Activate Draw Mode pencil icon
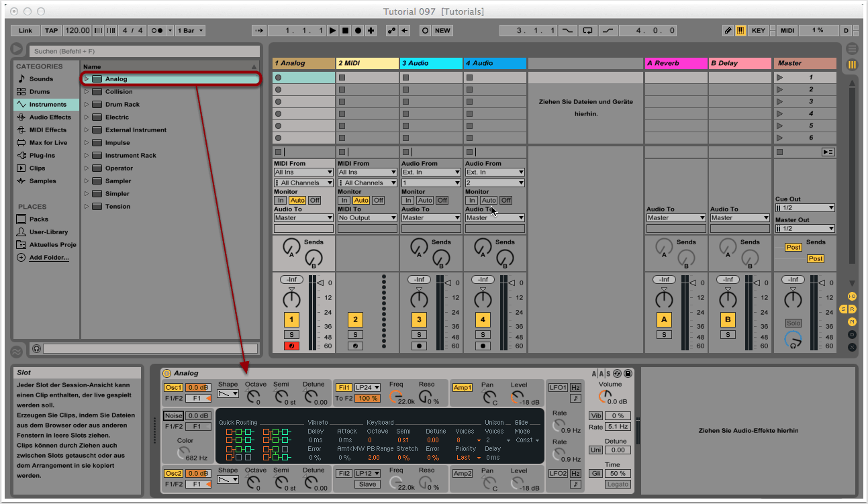The image size is (868, 504). [x=728, y=31]
